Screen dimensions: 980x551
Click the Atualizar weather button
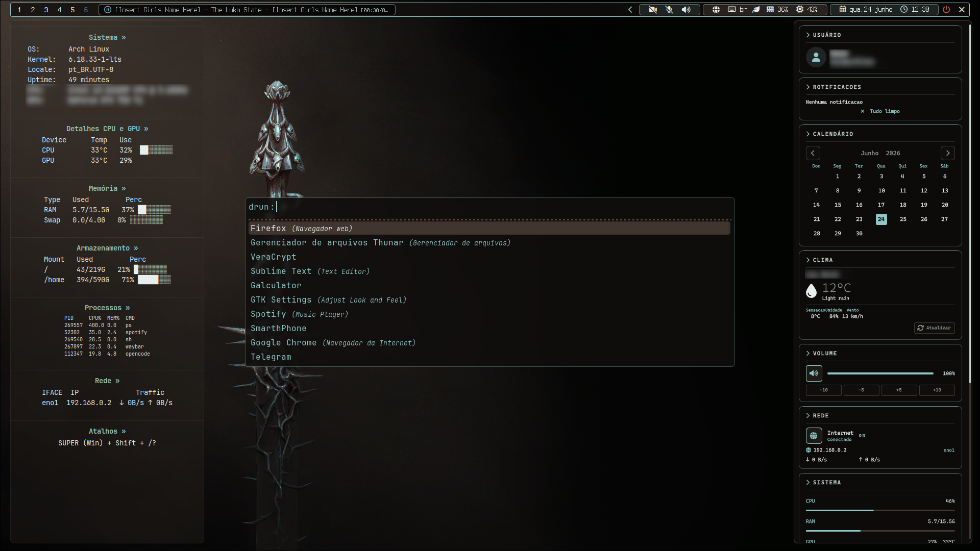[x=934, y=328]
